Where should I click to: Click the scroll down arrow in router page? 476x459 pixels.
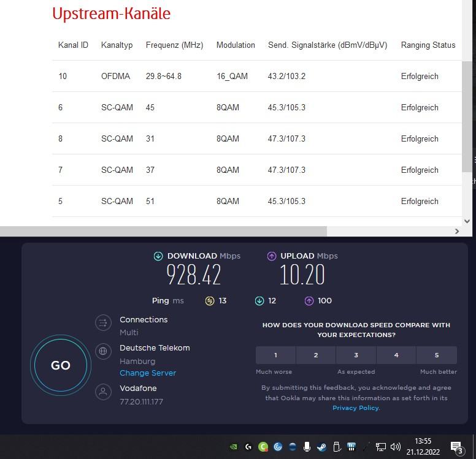467,221
